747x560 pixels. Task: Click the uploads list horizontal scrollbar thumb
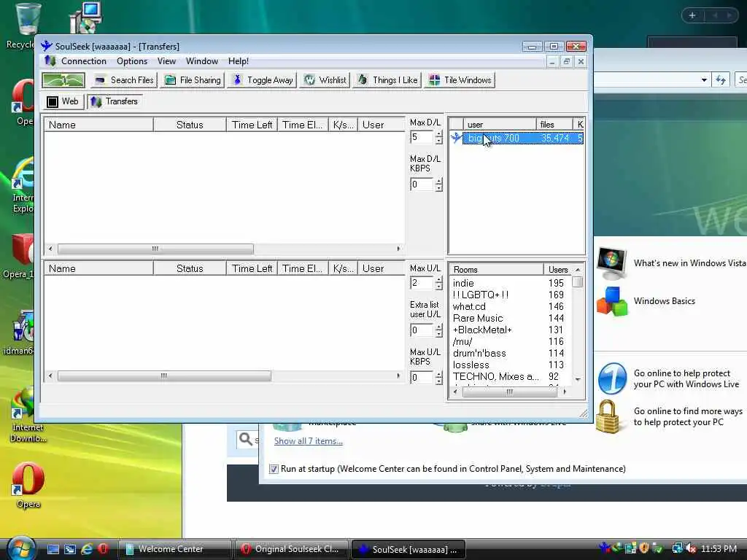click(164, 376)
